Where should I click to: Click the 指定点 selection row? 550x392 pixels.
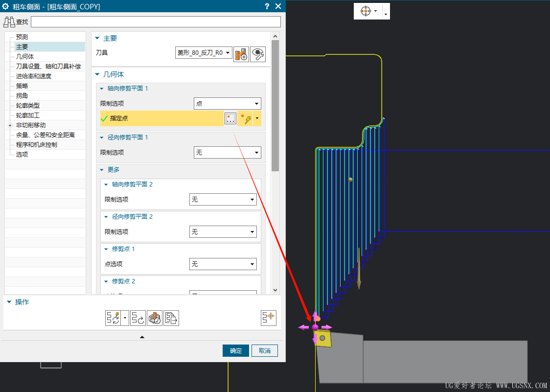pyautogui.click(x=161, y=118)
